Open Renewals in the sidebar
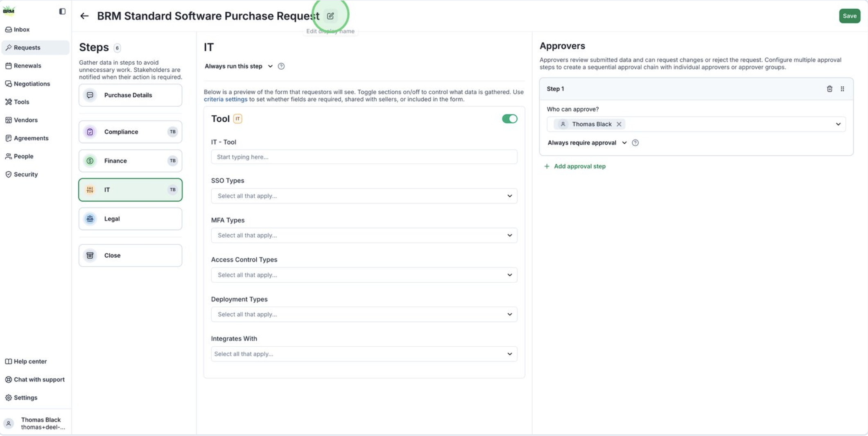 pyautogui.click(x=27, y=66)
